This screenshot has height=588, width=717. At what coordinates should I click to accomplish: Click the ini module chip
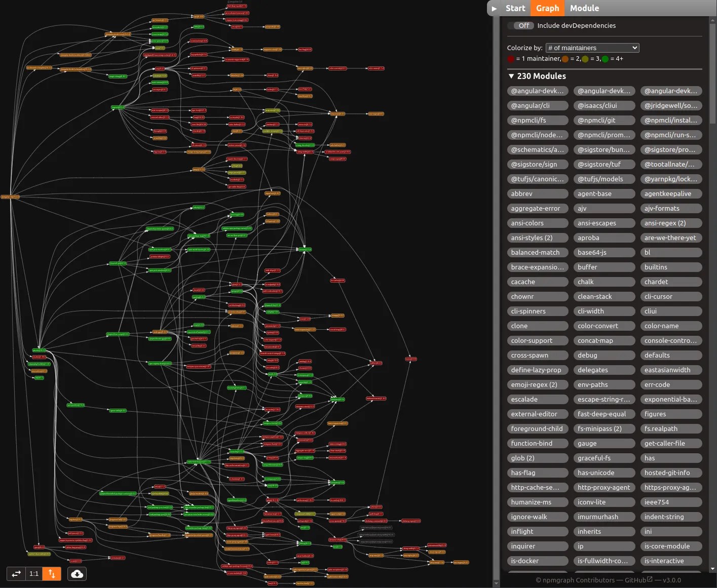click(671, 531)
